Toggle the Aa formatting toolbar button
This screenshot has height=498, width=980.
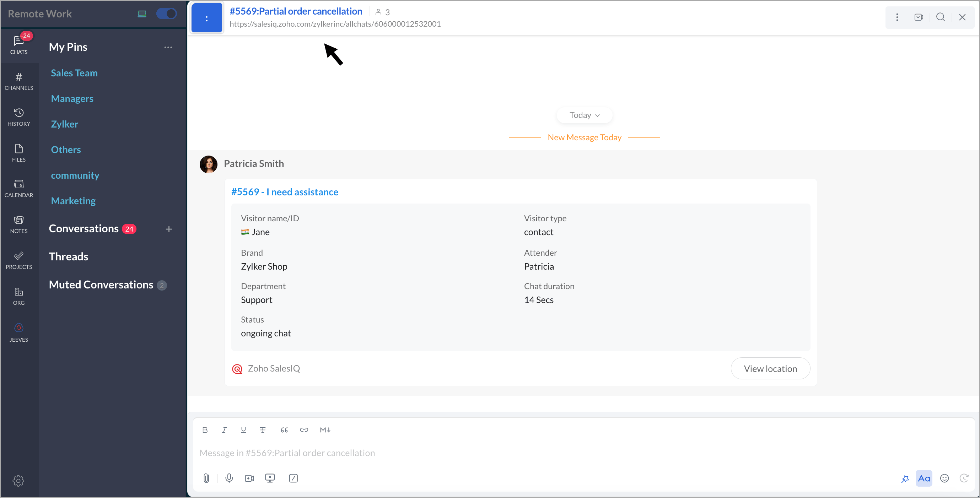[x=924, y=478]
